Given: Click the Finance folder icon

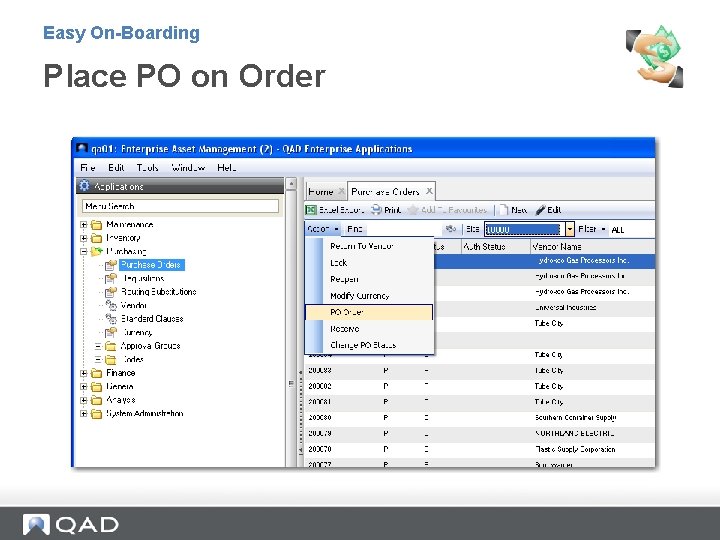Looking at the screenshot, I should 96,373.
